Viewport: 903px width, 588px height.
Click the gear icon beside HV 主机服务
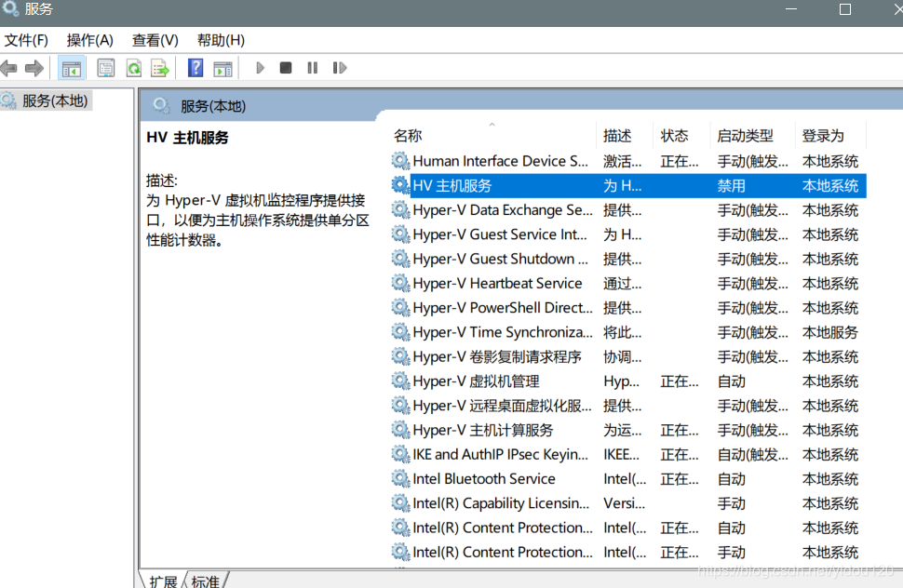coord(400,185)
